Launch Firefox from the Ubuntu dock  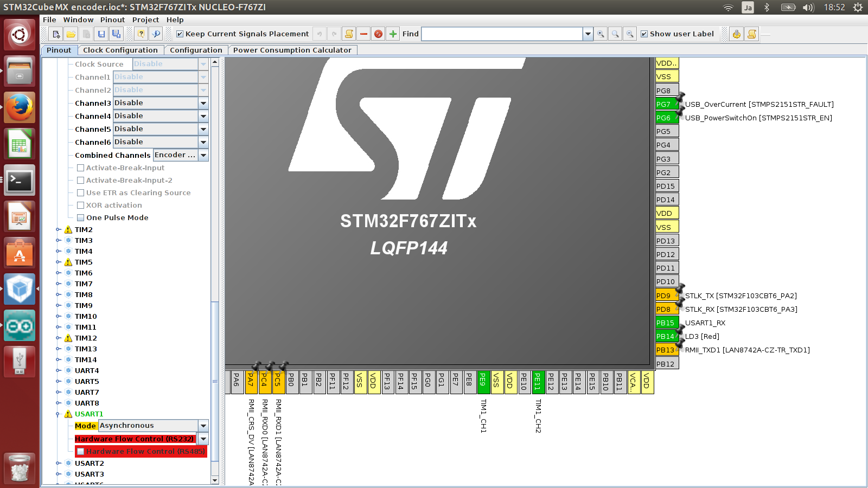point(20,107)
